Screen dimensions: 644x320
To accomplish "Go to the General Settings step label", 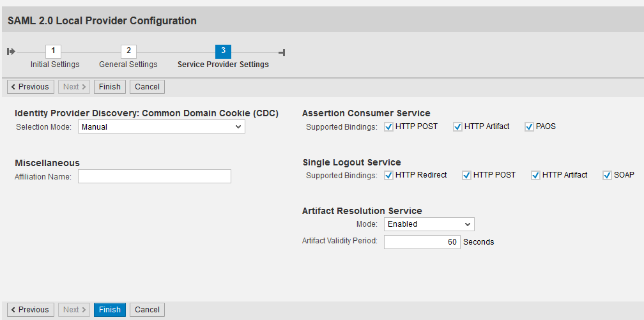I will pyautogui.click(x=128, y=65).
